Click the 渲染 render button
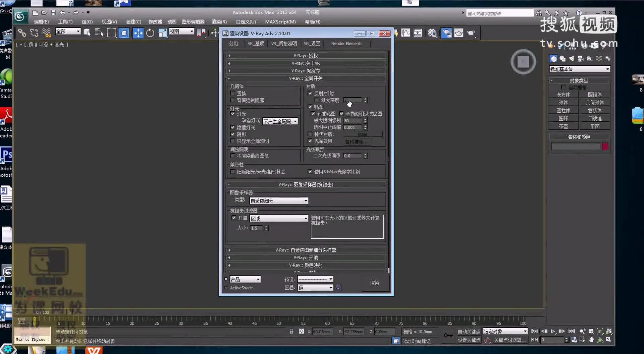The image size is (644, 354). tap(375, 283)
